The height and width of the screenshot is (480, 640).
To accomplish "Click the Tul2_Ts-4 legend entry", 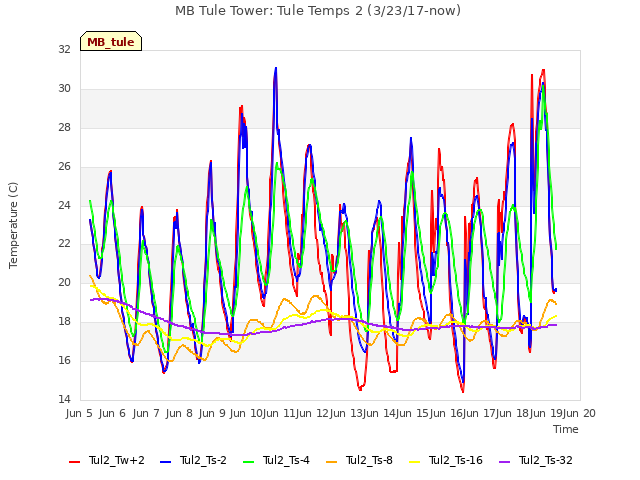I will (276, 460).
